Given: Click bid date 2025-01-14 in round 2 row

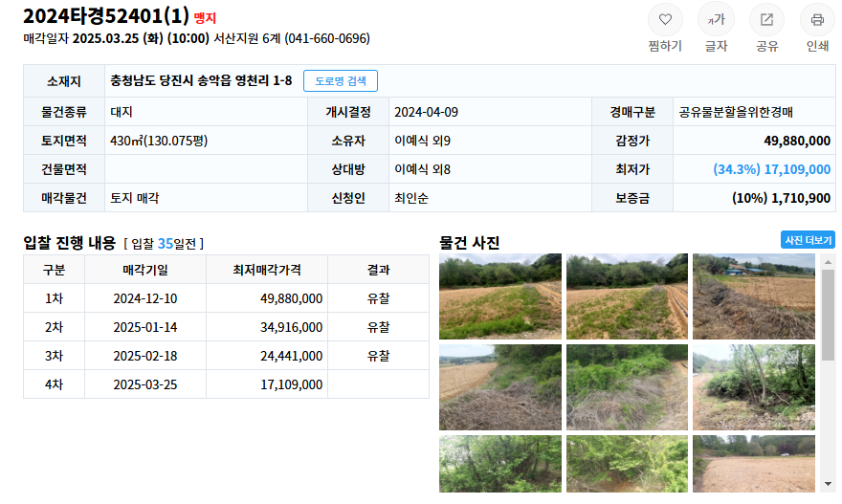Looking at the screenshot, I should tap(145, 327).
